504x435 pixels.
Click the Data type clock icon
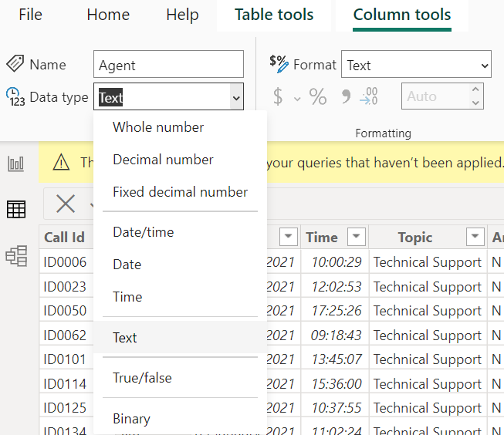[x=15, y=96]
